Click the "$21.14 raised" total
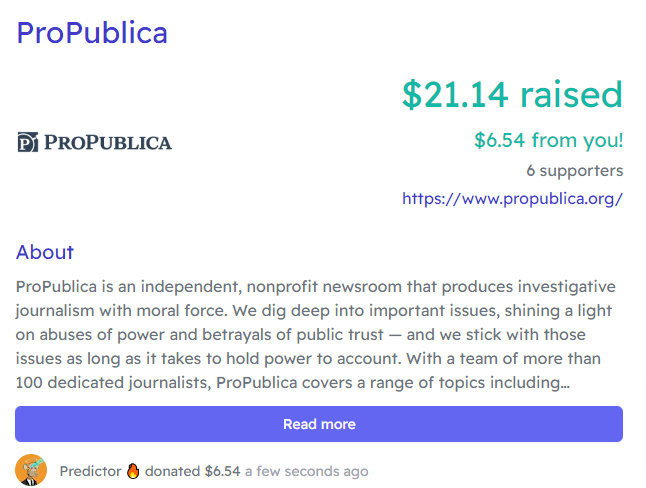The image size is (646, 488). tap(512, 95)
